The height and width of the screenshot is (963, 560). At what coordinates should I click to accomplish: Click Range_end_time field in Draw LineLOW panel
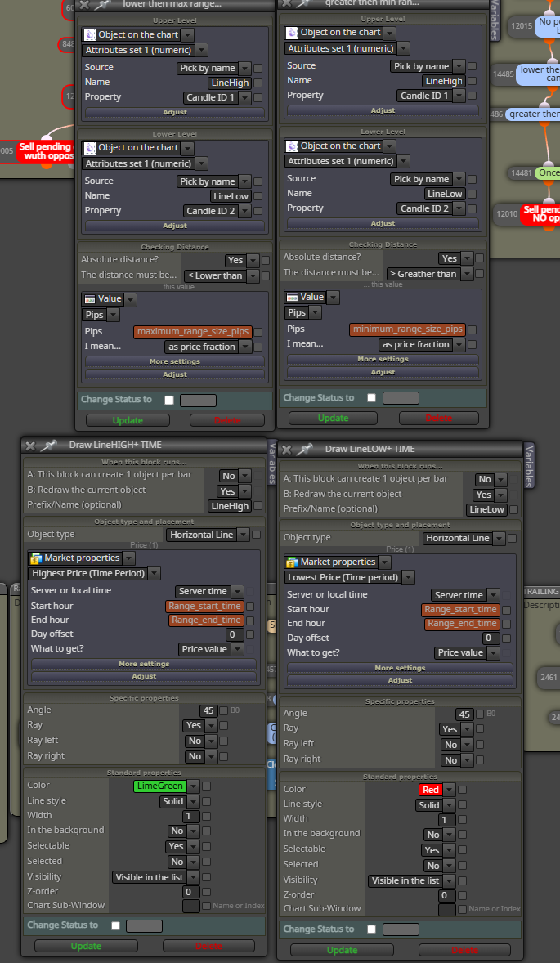point(463,624)
